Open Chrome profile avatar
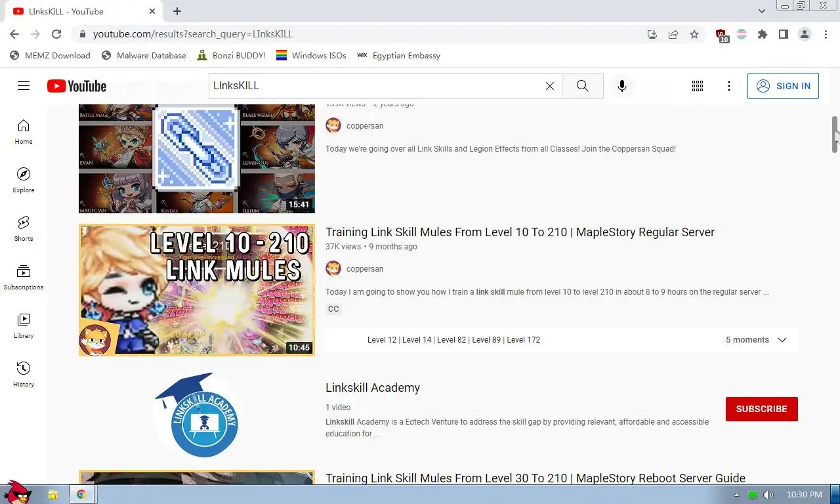840x504 pixels. click(805, 34)
